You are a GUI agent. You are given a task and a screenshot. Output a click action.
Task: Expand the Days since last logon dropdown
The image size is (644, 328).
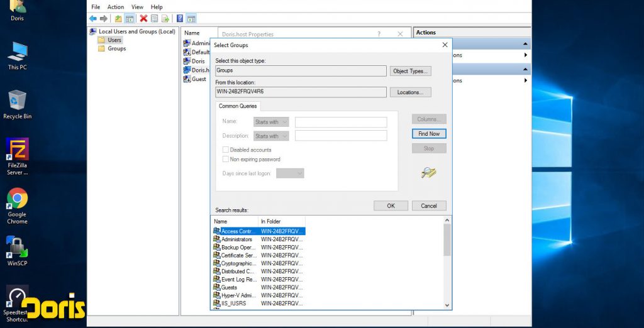point(290,173)
